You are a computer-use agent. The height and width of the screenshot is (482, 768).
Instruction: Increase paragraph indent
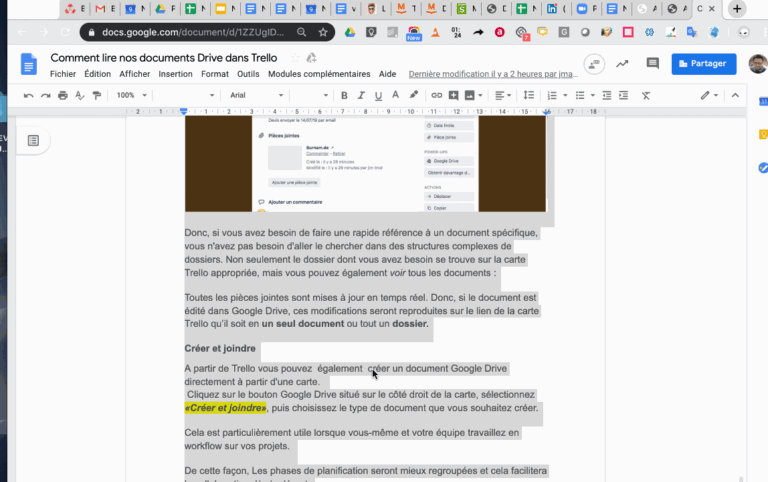coord(624,96)
